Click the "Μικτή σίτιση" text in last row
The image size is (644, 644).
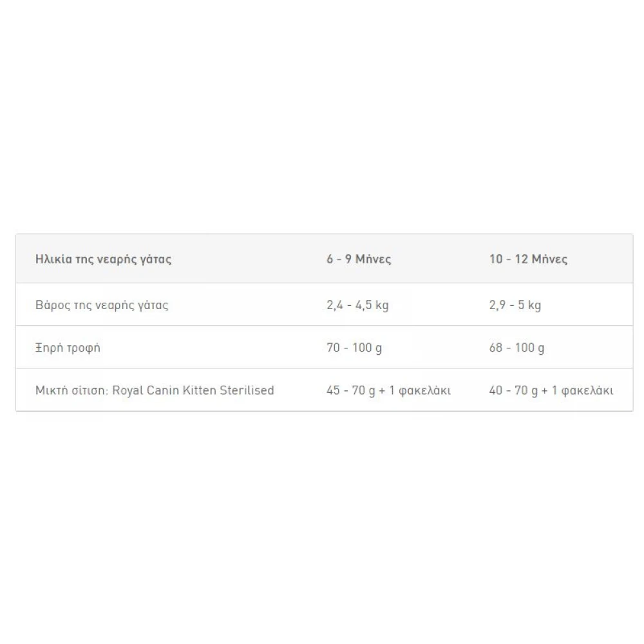tap(71, 390)
